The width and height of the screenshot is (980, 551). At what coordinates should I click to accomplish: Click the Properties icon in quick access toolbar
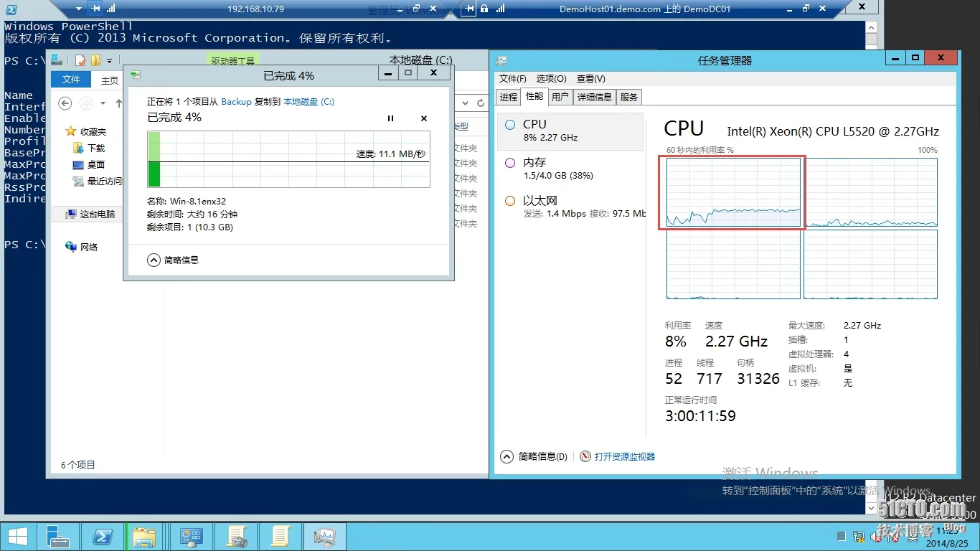(80, 60)
